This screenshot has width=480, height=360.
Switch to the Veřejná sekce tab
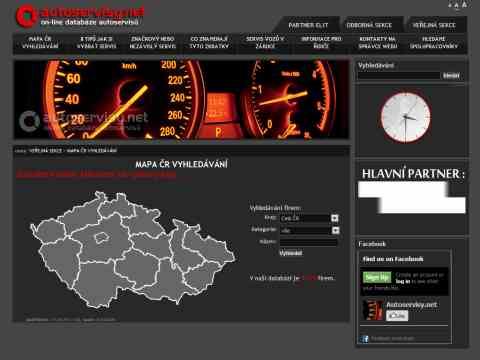(434, 25)
